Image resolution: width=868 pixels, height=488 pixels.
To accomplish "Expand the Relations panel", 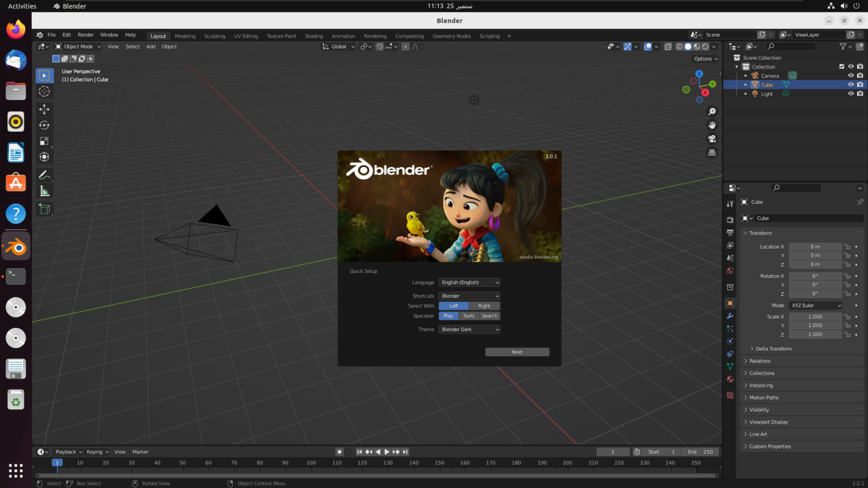I will (x=760, y=361).
